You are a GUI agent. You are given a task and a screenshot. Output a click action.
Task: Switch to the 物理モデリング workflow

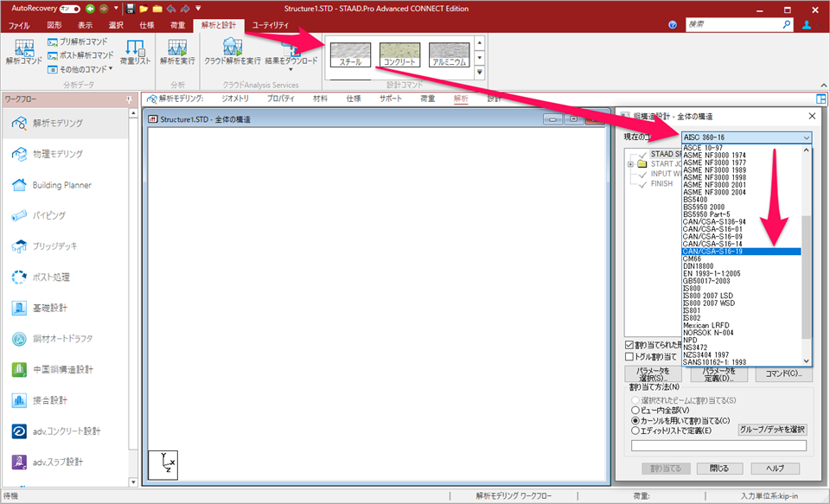tap(65, 154)
